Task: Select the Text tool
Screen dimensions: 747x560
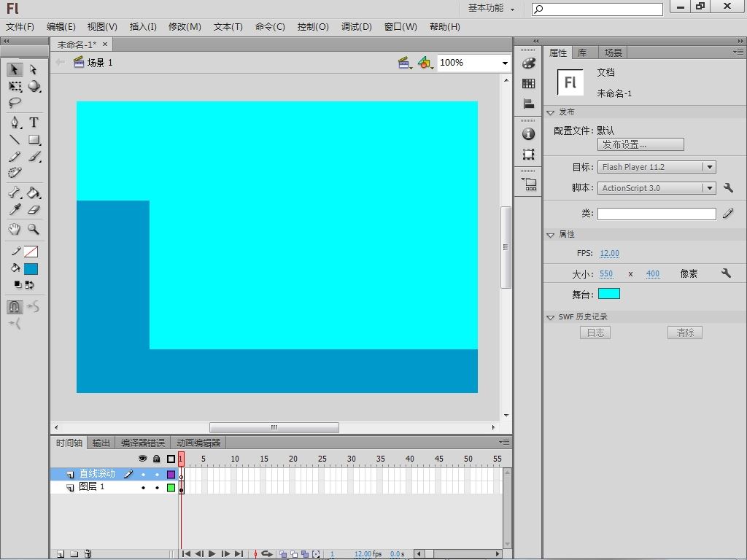Action: [x=34, y=122]
